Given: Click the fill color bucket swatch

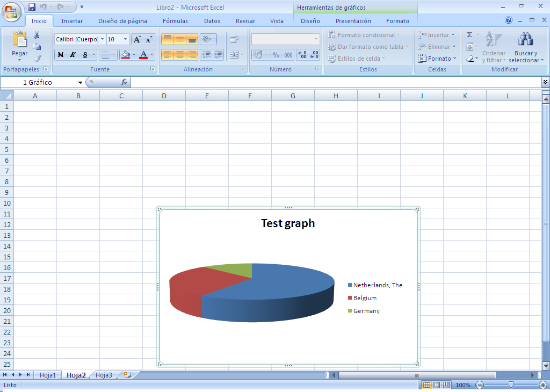Looking at the screenshot, I should pos(125,54).
